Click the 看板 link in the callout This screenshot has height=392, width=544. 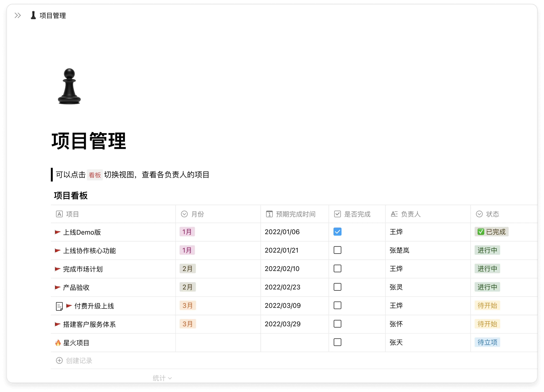point(95,175)
